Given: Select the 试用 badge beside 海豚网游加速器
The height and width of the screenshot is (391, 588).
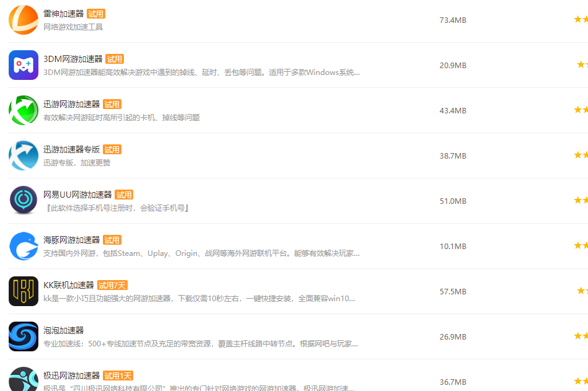Looking at the screenshot, I should [112, 240].
